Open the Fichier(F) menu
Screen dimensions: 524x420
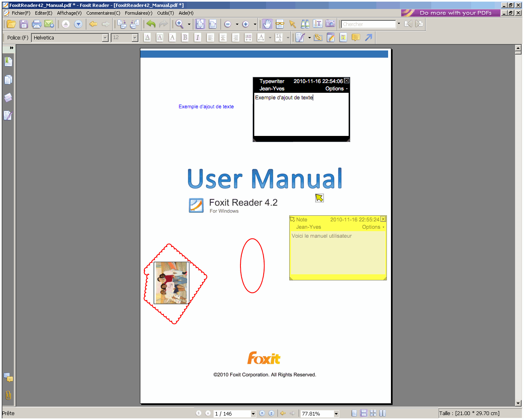tap(21, 13)
